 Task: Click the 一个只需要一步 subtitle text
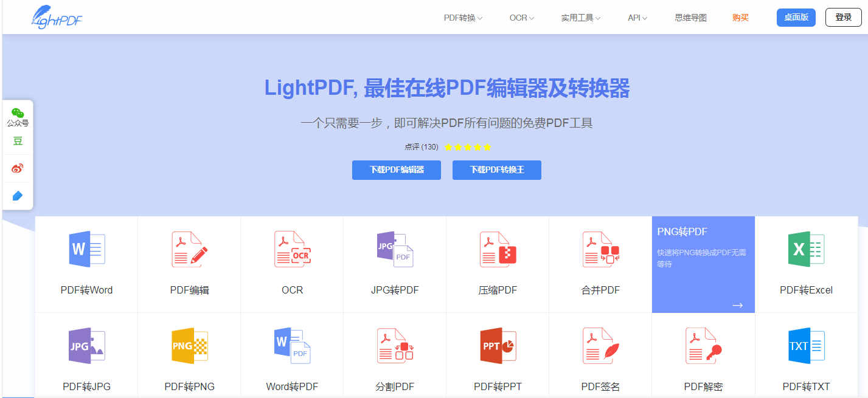tap(446, 123)
